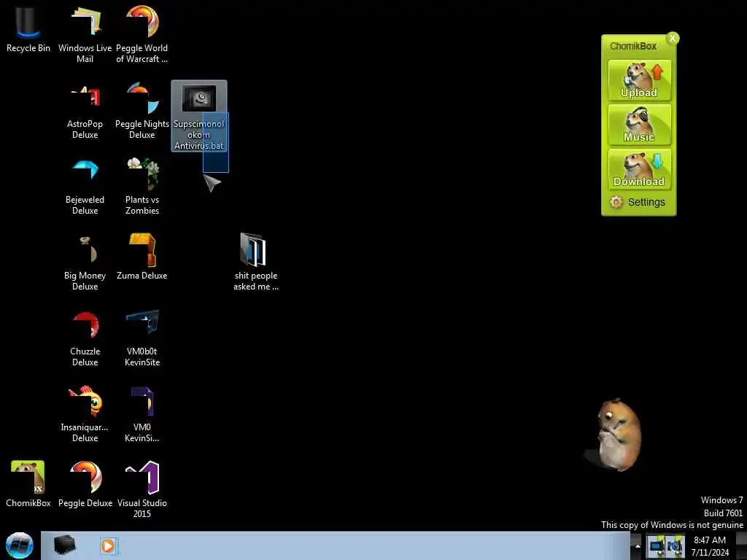Open the taskbar clock showing 8:47 AM
The height and width of the screenshot is (560, 747).
pos(710,546)
